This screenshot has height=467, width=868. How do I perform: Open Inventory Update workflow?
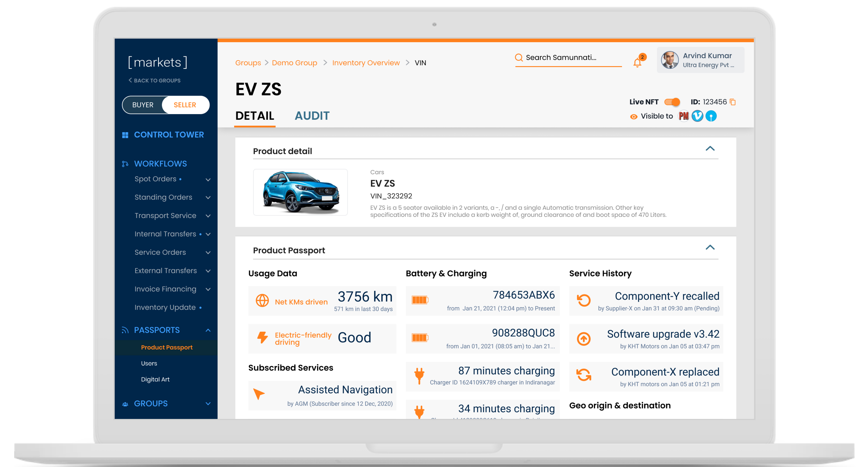[165, 308]
